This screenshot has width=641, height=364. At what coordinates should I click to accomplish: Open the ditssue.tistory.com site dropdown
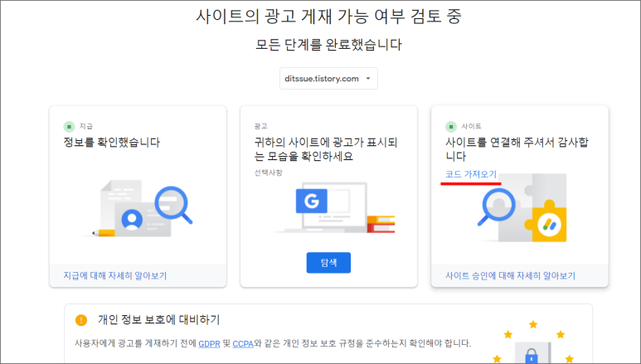[328, 78]
